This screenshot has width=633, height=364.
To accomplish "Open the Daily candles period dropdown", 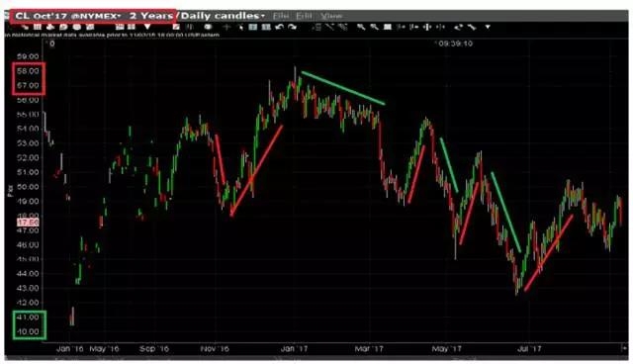I will pyautogui.click(x=223, y=16).
